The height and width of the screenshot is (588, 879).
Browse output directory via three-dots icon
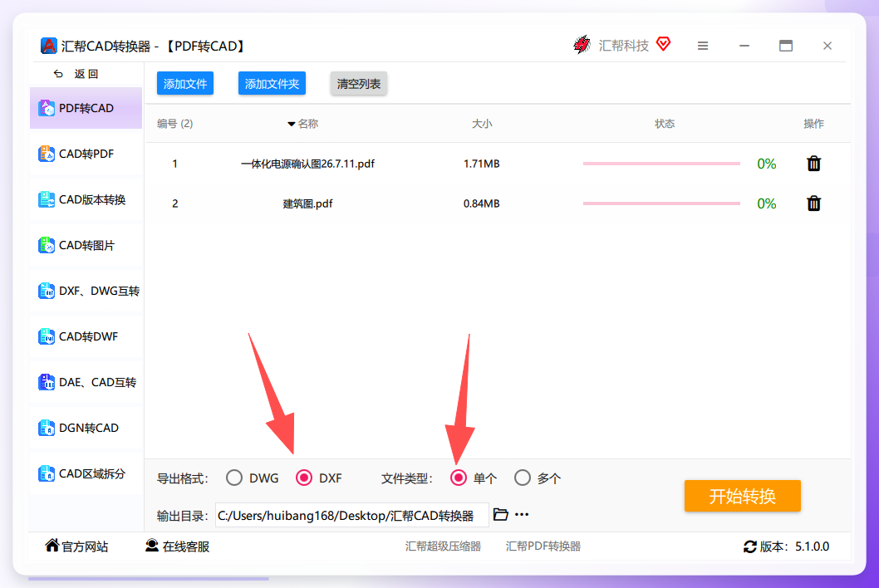coord(522,515)
